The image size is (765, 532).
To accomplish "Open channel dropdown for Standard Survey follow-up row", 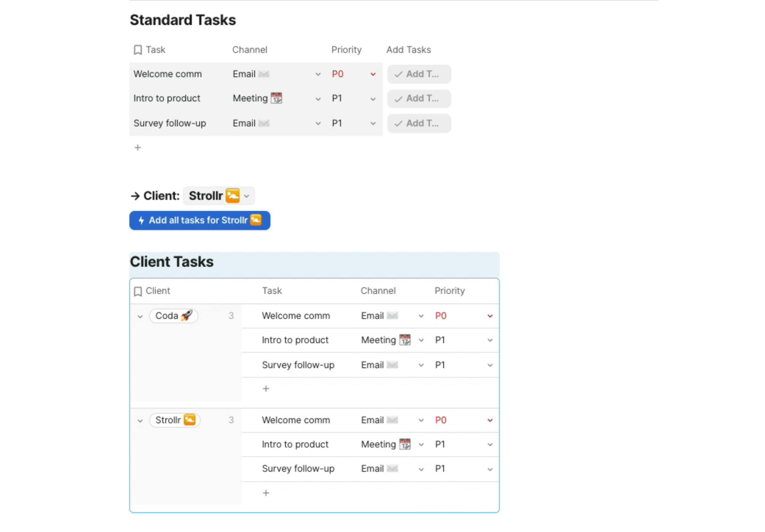I will point(318,124).
